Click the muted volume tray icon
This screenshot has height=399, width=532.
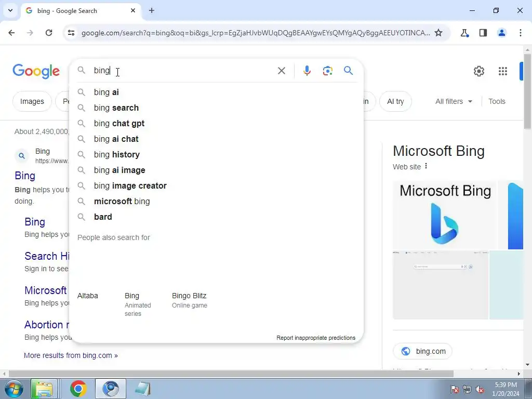point(480,389)
